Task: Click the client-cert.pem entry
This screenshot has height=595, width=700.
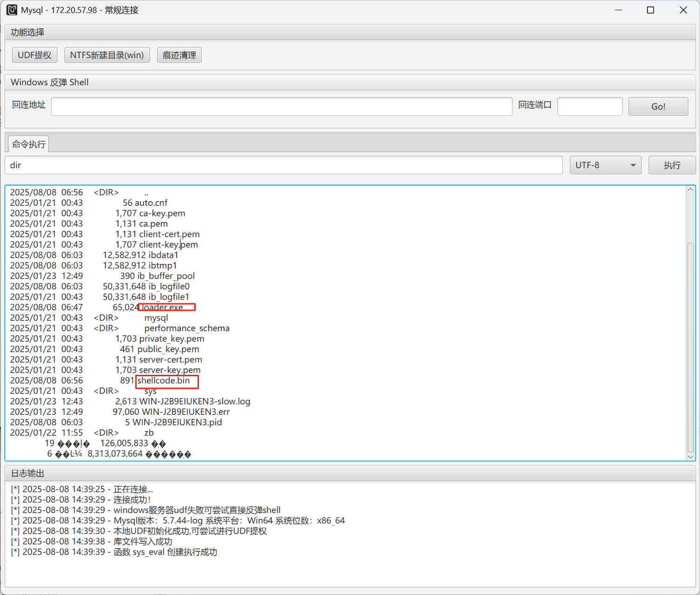Action: coord(170,234)
